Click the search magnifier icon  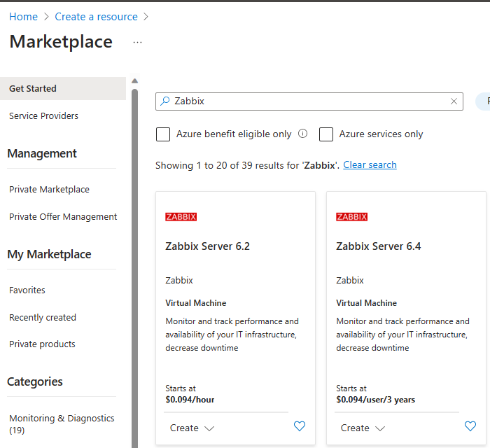point(164,101)
